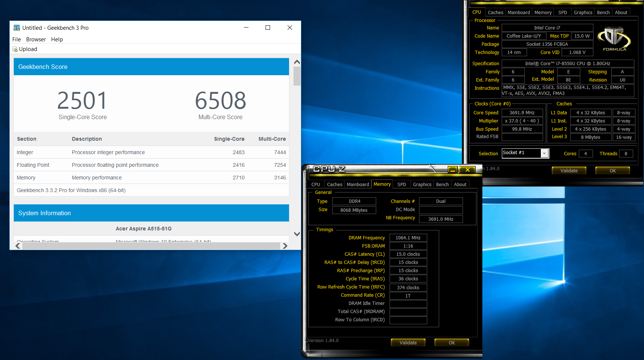Click the Geekbench Score section header
Image resolution: width=644 pixels, height=360 pixels.
click(151, 67)
